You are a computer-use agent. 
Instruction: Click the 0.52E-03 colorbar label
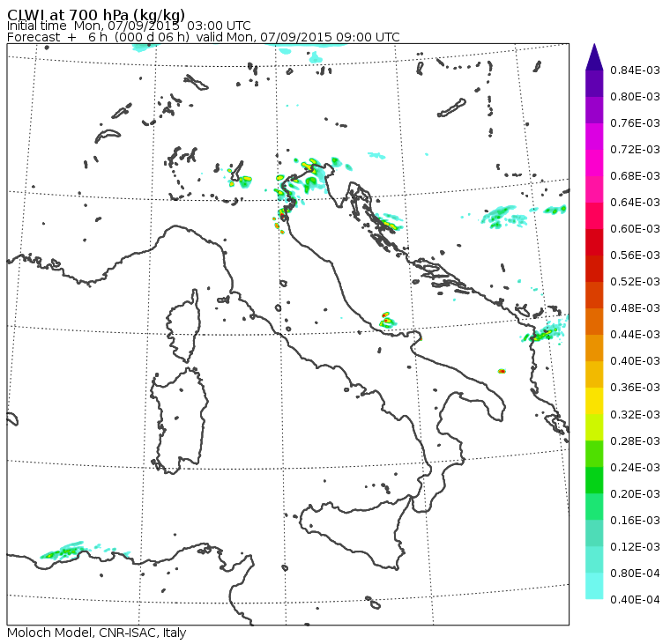point(635,282)
